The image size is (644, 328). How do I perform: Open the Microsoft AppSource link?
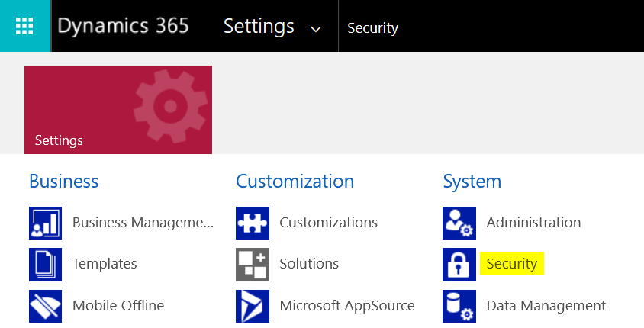click(x=347, y=305)
